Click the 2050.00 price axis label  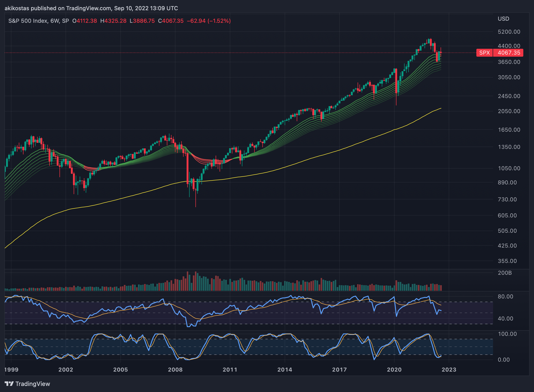pos(509,111)
